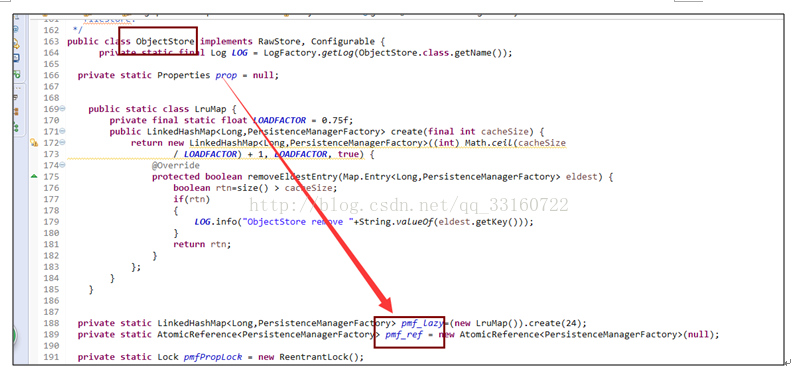Click the if(rtn) statement
The width and height of the screenshot is (798, 388).
tap(191, 199)
